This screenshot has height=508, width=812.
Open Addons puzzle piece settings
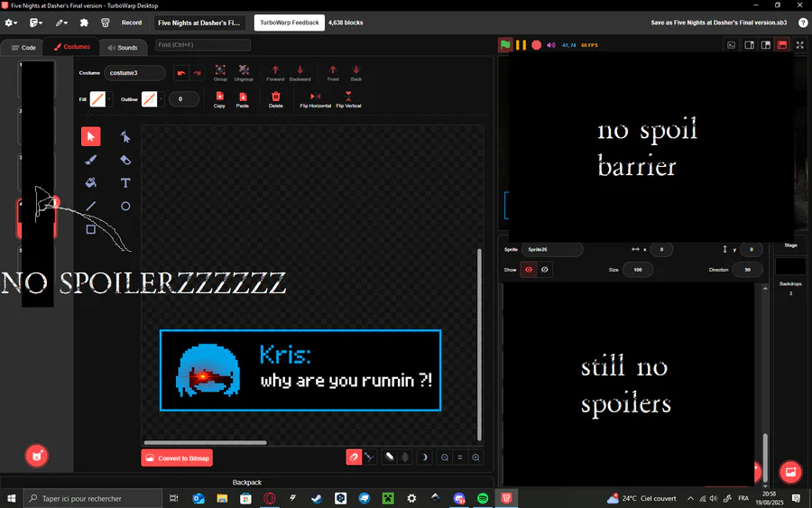click(84, 23)
